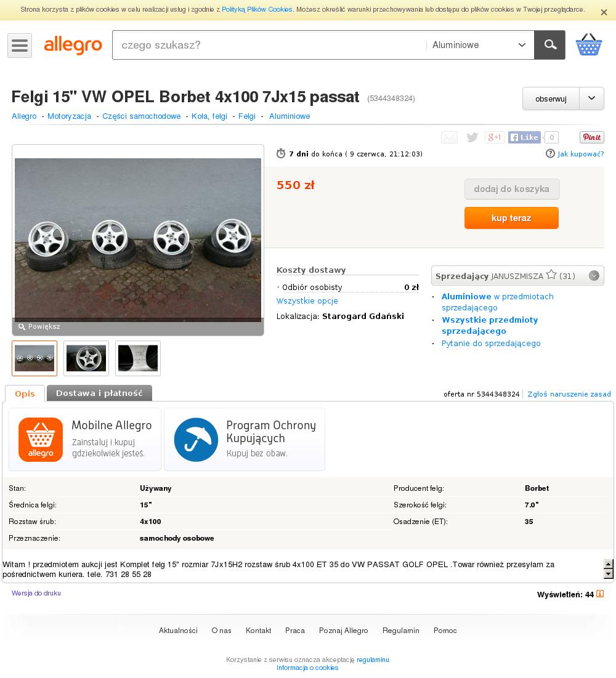616x678 pixels.
Task: Expand the obserwuj dropdown arrow
Action: 592,99
